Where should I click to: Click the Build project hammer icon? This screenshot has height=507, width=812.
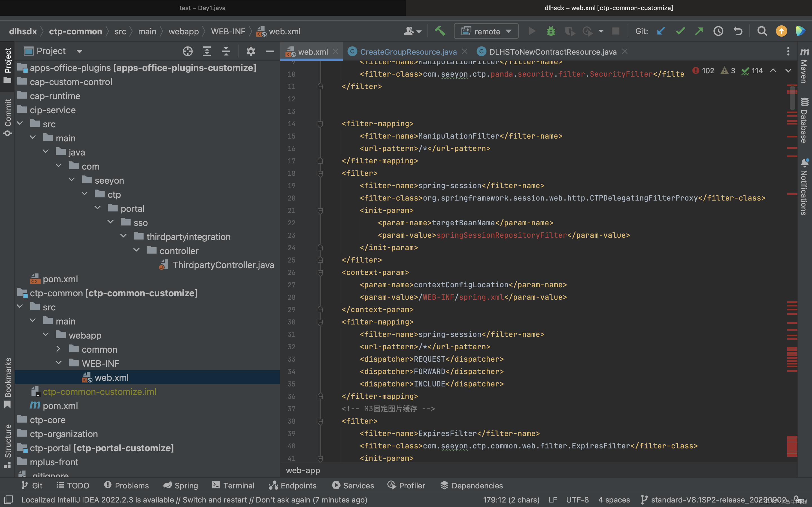[x=440, y=31]
